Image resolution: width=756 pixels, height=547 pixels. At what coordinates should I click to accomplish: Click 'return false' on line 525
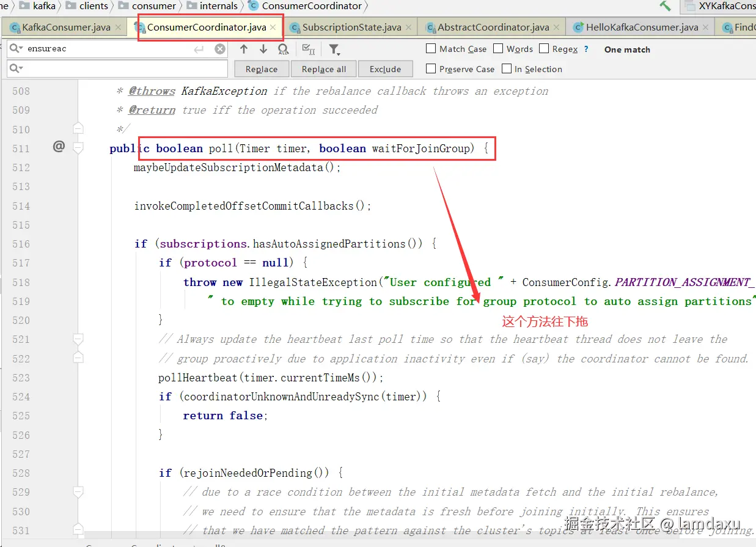[x=222, y=416]
